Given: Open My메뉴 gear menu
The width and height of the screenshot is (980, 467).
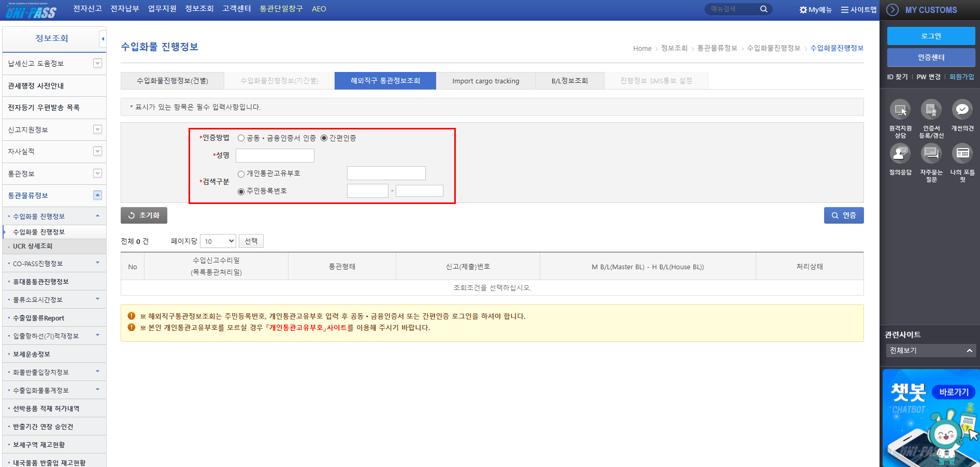Looking at the screenshot, I should click(x=815, y=9).
